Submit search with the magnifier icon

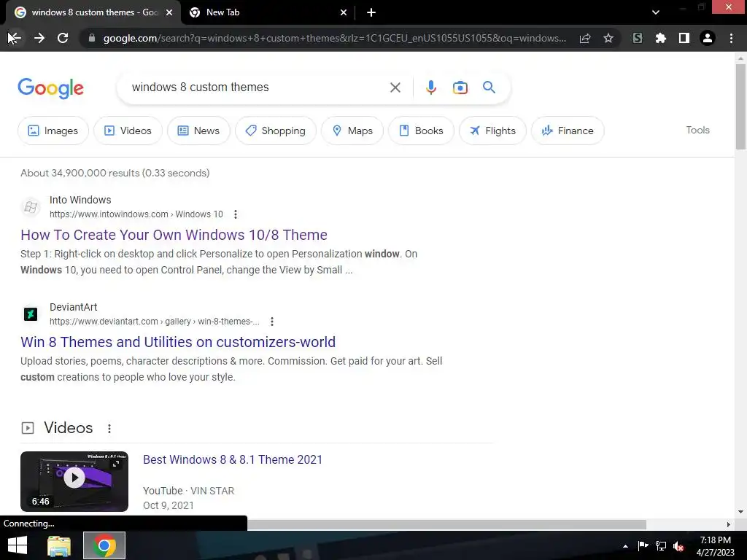[489, 87]
